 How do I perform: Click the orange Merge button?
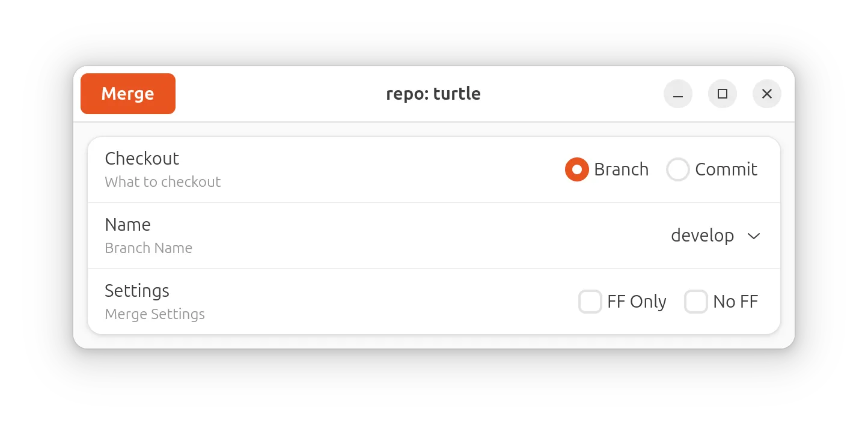(x=128, y=94)
